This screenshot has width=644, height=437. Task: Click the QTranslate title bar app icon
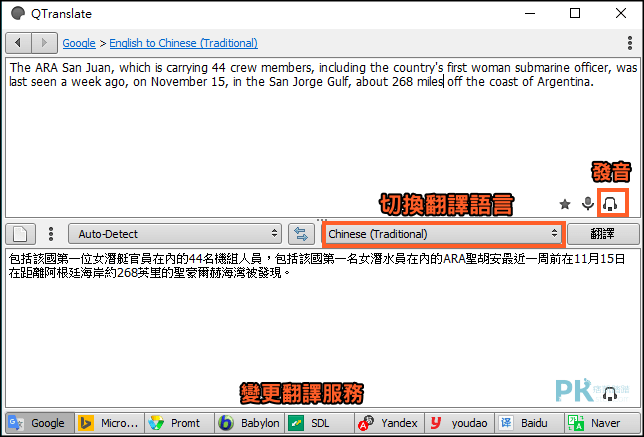click(x=18, y=14)
